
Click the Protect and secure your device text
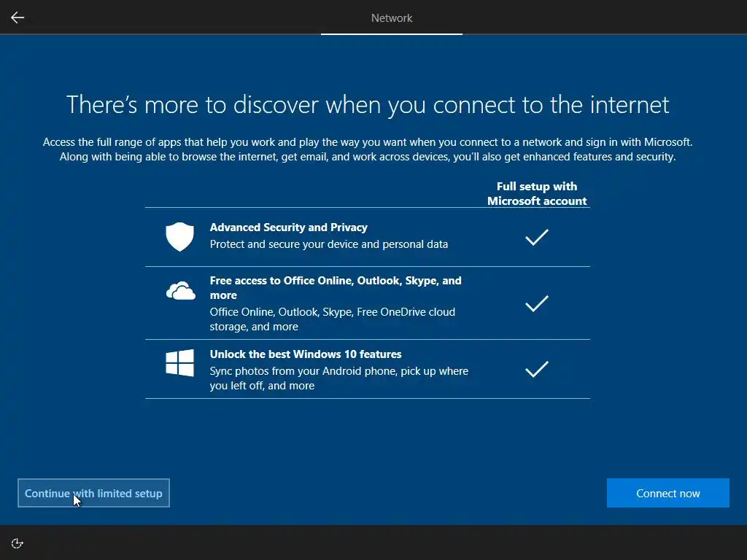pyautogui.click(x=329, y=244)
